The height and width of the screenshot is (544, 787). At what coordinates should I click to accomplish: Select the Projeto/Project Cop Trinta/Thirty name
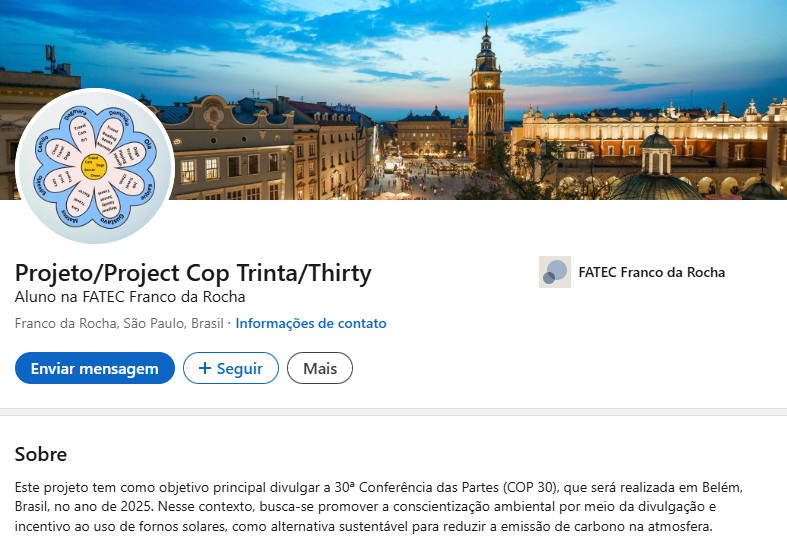pyautogui.click(x=193, y=273)
